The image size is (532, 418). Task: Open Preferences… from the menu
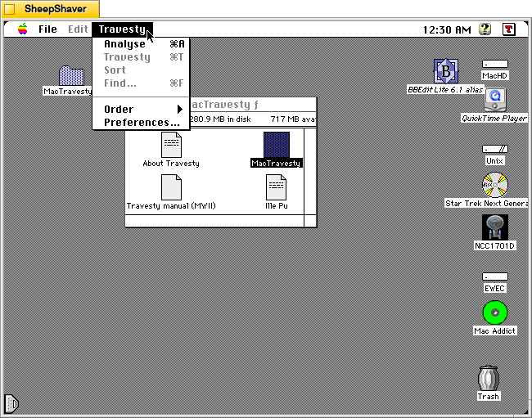141,123
